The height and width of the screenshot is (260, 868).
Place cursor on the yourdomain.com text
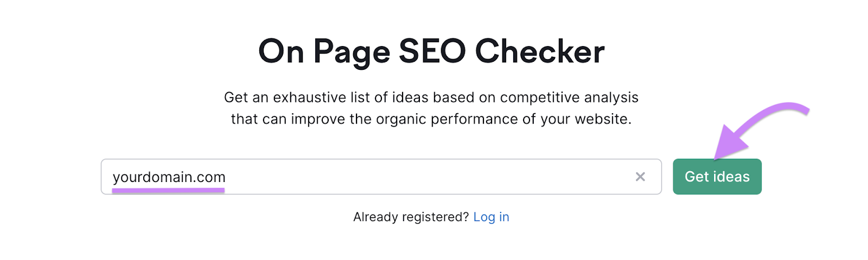pyautogui.click(x=169, y=177)
